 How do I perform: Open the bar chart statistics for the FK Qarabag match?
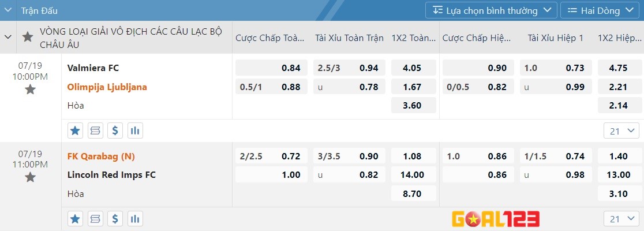pos(135,219)
